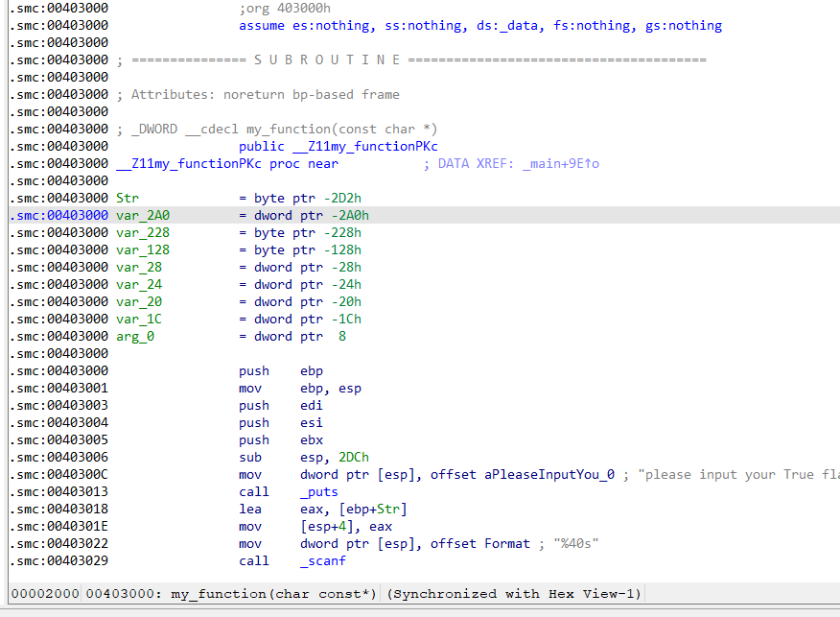Screen dimensions: 840x617
Task: Click the 'var_28' stack variable name
Action: [x=139, y=267]
